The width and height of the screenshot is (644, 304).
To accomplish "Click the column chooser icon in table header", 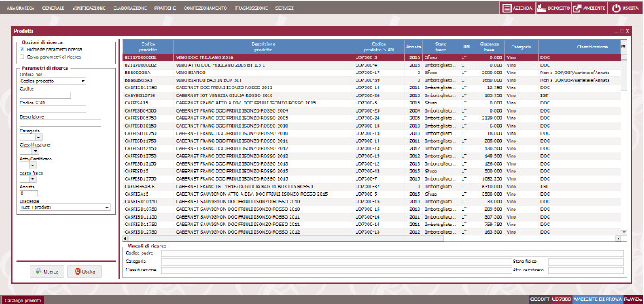I will pyautogui.click(x=624, y=46).
